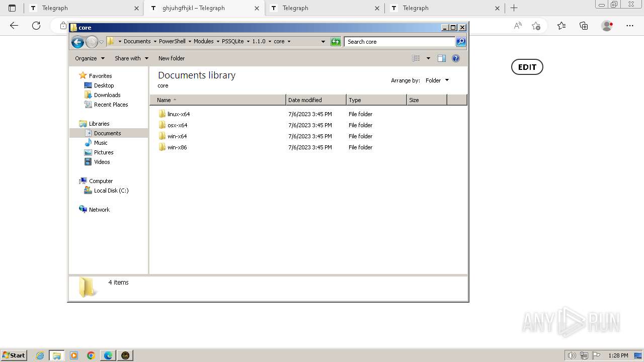Open the Organize dropdown menu
Viewport: 644px width, 362px height.
pyautogui.click(x=90, y=58)
